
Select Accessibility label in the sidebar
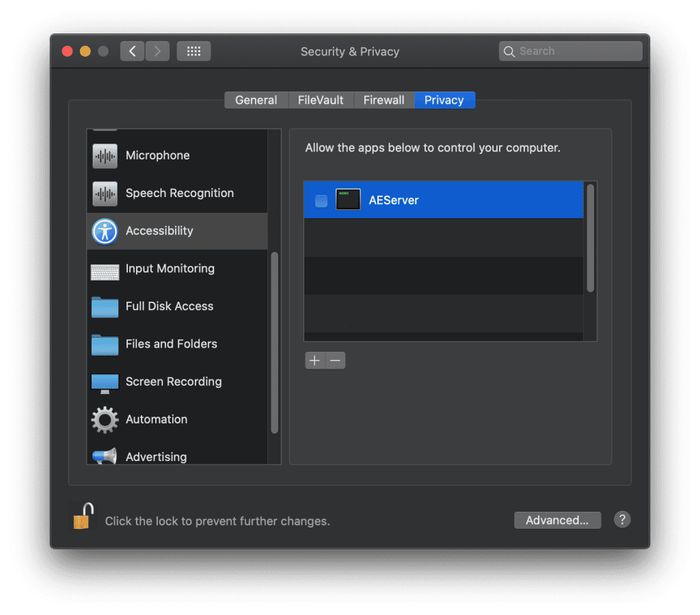(159, 231)
